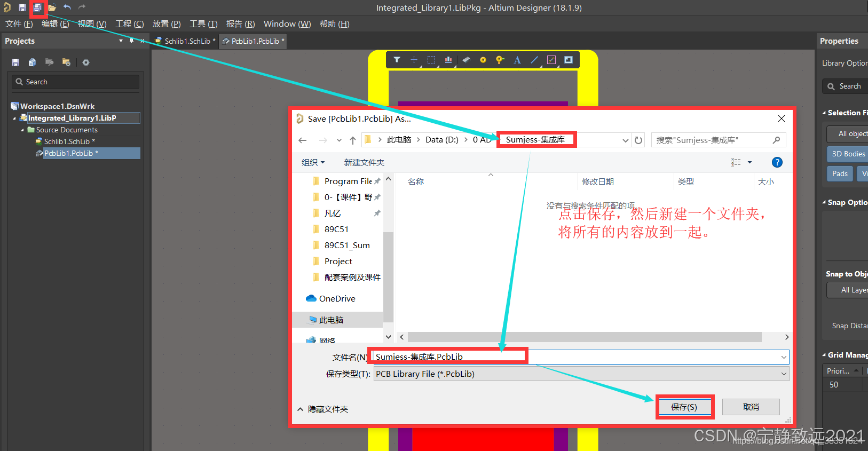868x451 pixels.
Task: Select the align objects tool in PCB toolbar
Action: coord(448,60)
